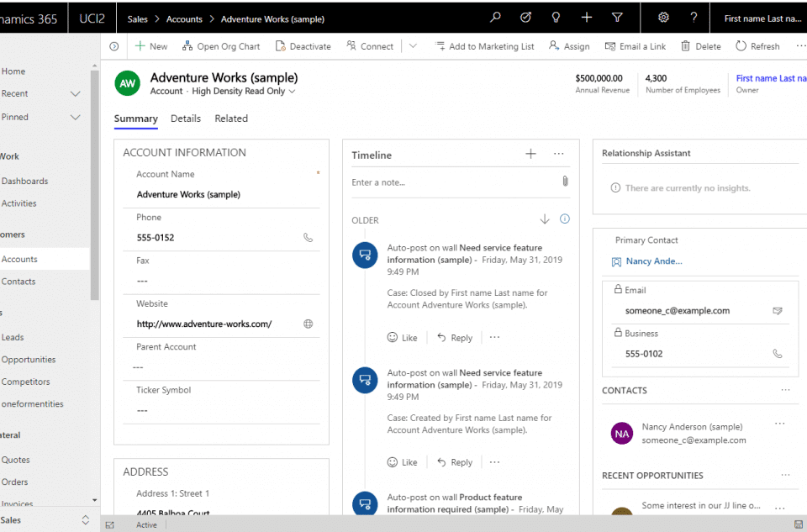Expand the Recent section in sidebar
The width and height of the screenshot is (807, 532).
click(x=75, y=94)
